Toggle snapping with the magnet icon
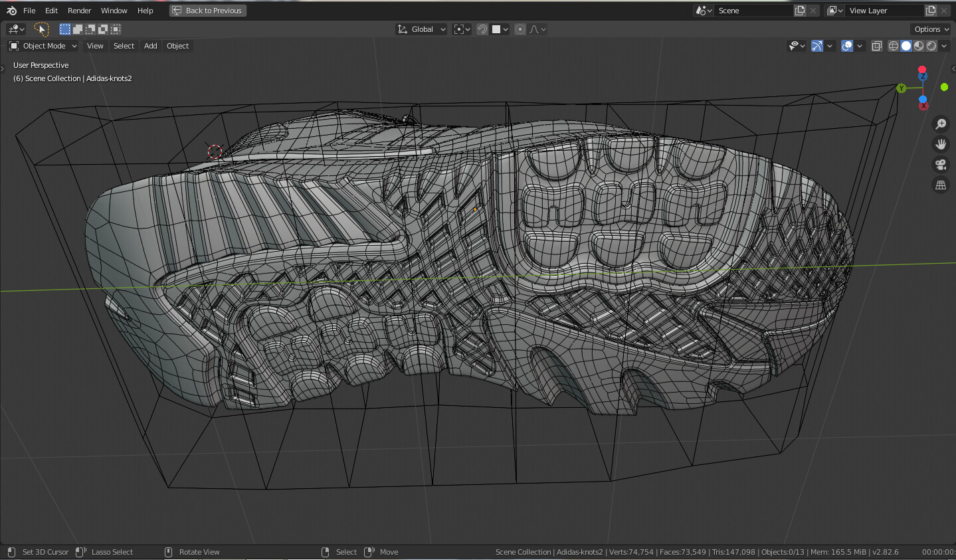The width and height of the screenshot is (956, 560). (x=482, y=29)
